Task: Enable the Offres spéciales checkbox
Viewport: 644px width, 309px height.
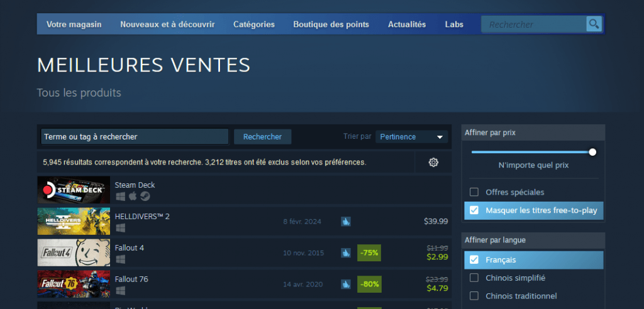Action: (x=474, y=192)
